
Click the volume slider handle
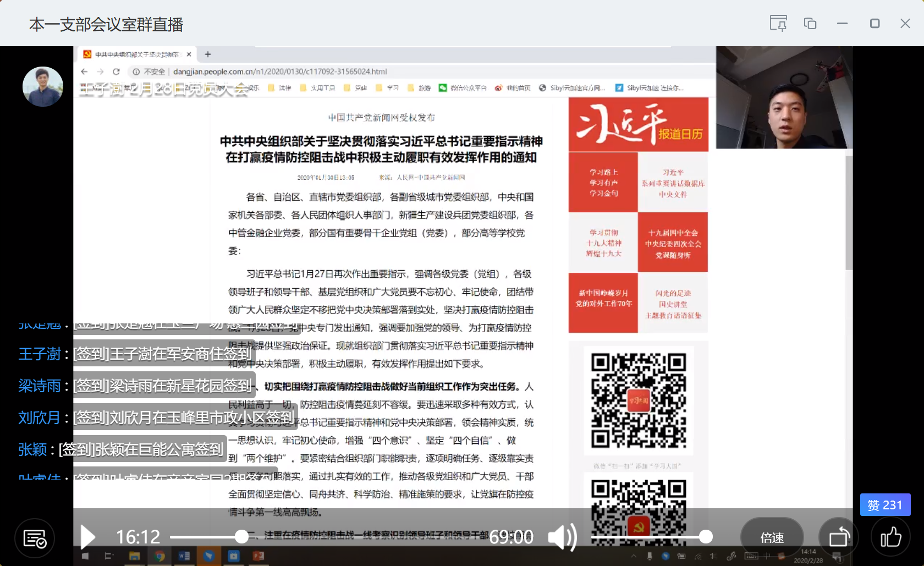click(706, 537)
